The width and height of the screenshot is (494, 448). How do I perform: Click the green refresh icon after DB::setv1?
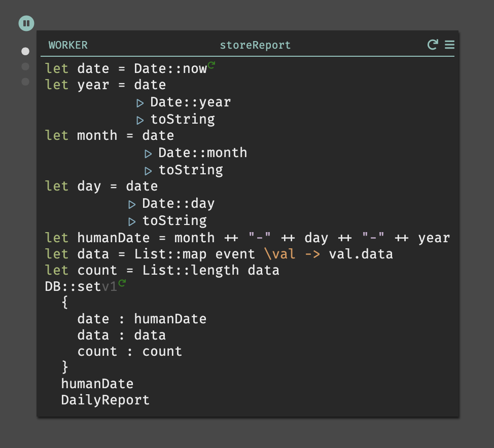tap(122, 283)
